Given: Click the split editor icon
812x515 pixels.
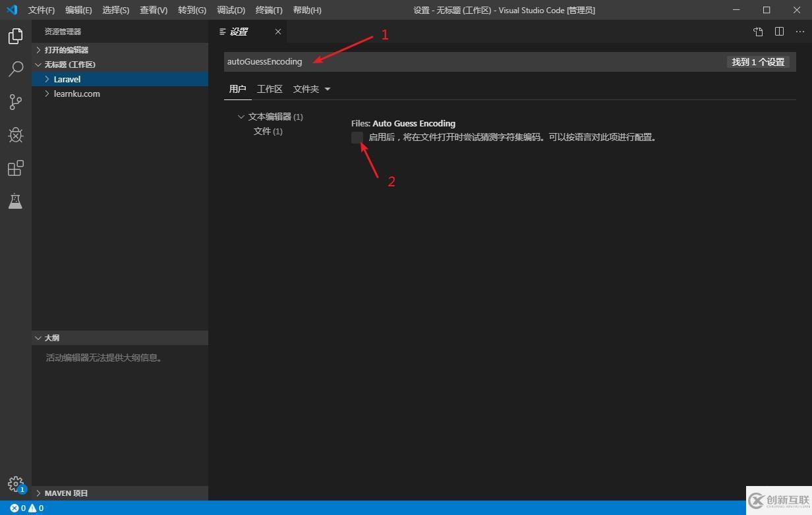Looking at the screenshot, I should coord(779,31).
